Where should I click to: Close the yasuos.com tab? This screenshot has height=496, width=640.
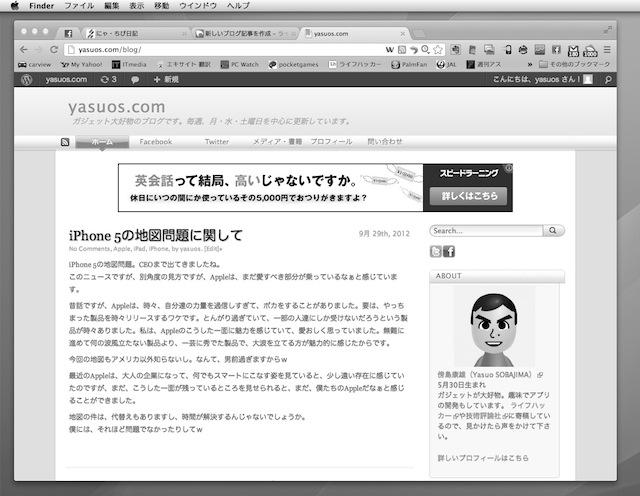(402, 33)
